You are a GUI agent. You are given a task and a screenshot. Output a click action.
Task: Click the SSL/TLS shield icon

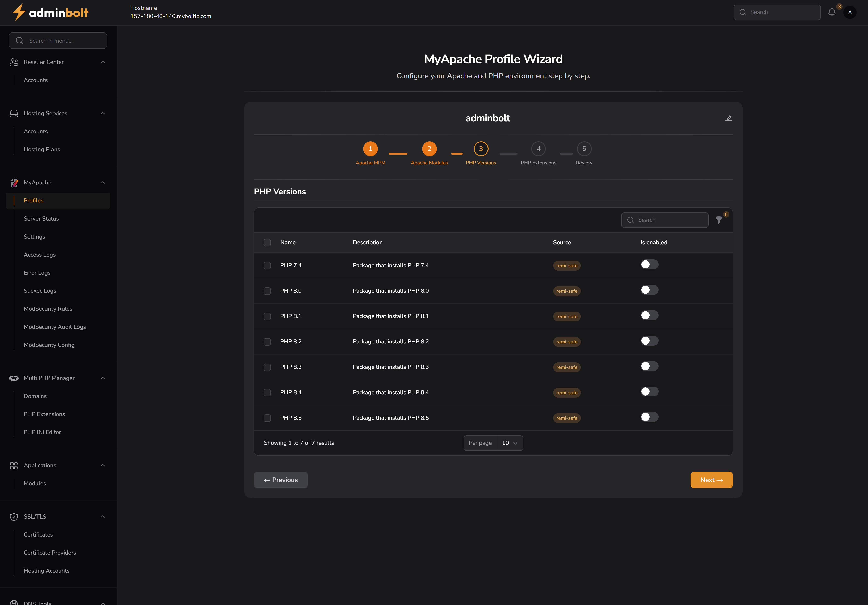[14, 516]
